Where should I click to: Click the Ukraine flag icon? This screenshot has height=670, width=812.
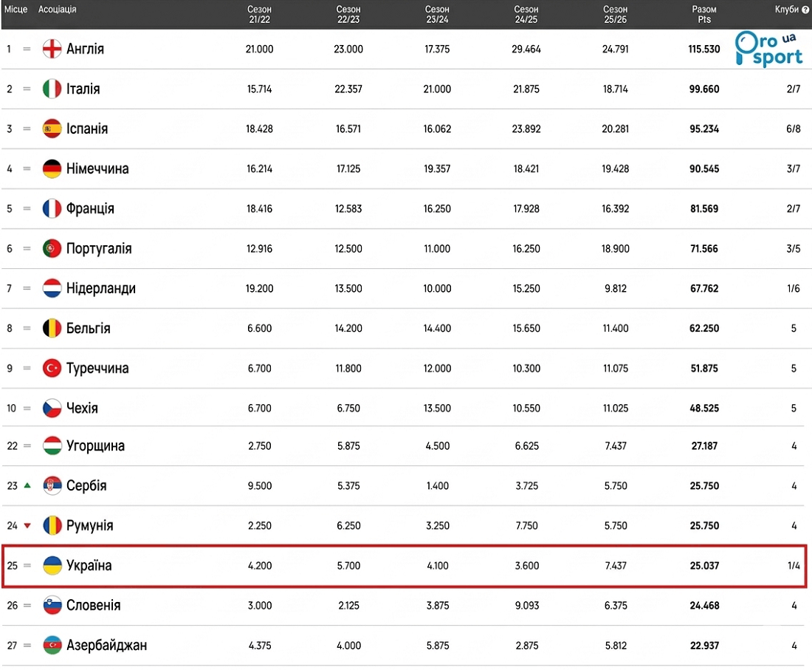pyautogui.click(x=52, y=566)
